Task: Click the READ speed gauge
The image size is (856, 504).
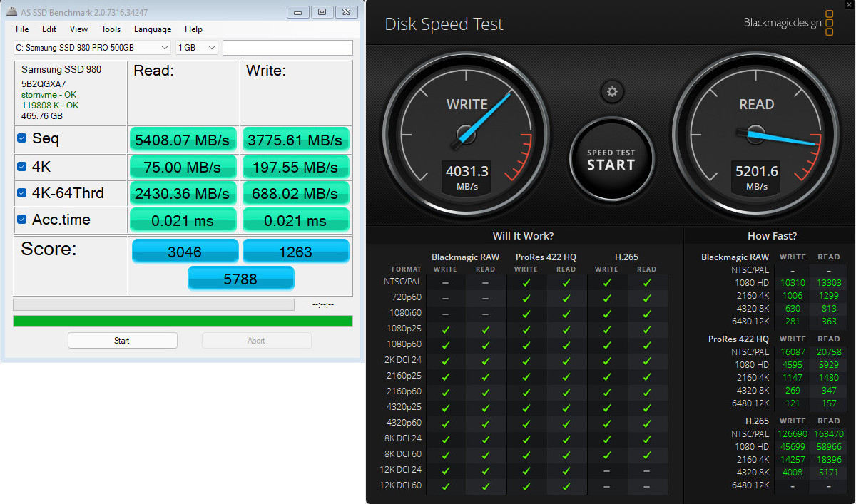Action: pos(756,135)
